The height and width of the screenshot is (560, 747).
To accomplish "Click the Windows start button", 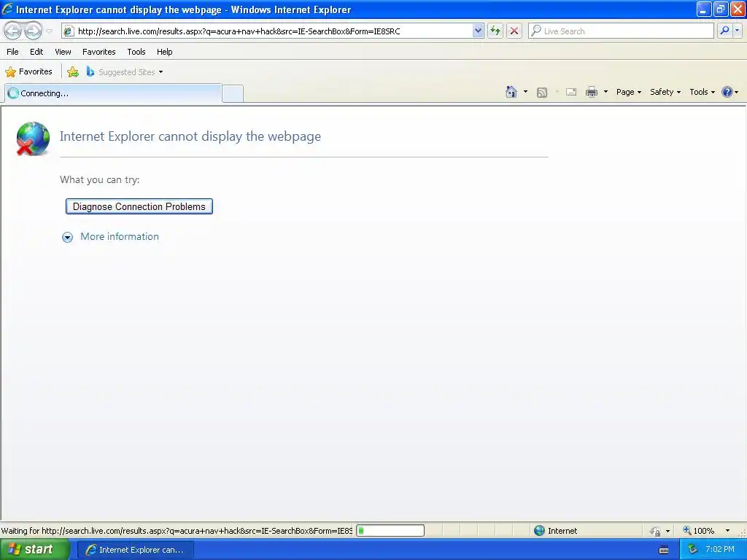I will pyautogui.click(x=35, y=550).
